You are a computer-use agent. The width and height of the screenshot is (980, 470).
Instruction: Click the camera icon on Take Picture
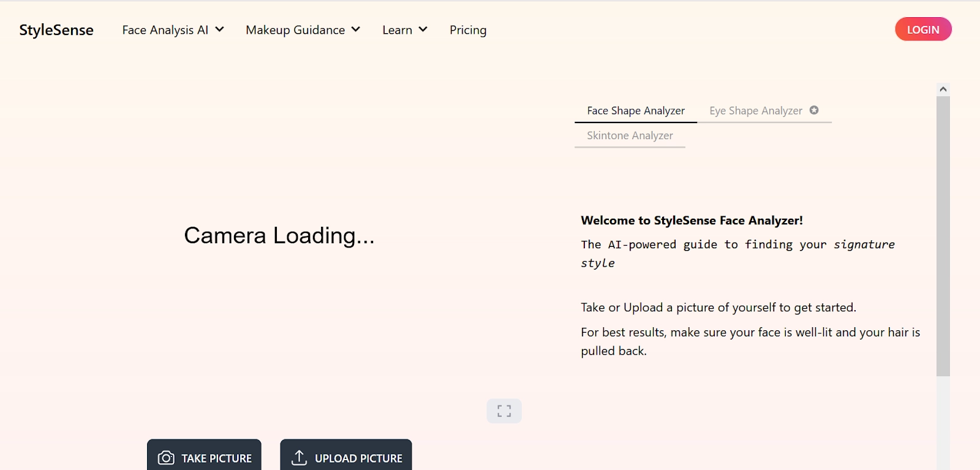166,458
